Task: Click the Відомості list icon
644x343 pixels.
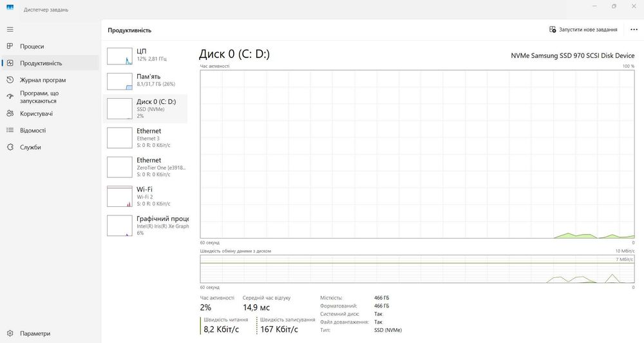Action: pyautogui.click(x=10, y=130)
